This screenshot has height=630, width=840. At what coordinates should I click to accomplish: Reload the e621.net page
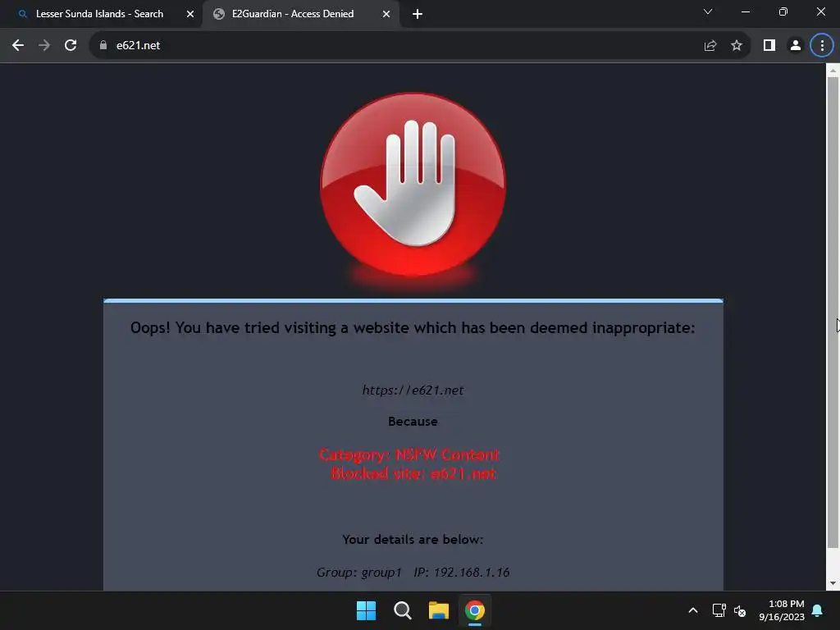point(71,46)
